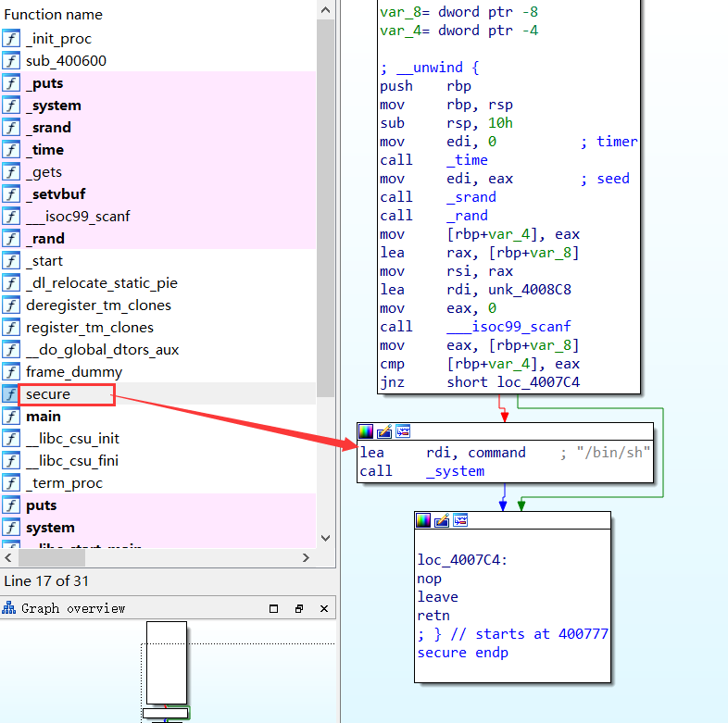Click Graph overview panel icon
728x723 pixels.
[9, 608]
